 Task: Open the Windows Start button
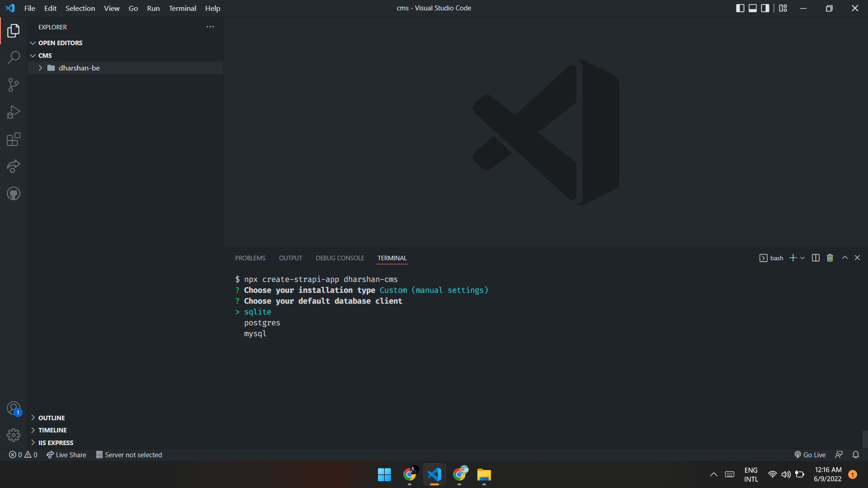tap(384, 475)
